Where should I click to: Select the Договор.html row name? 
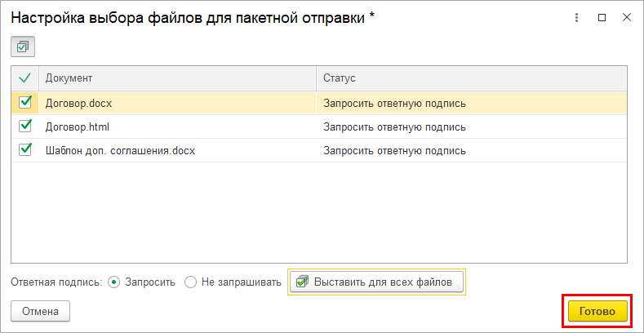78,127
